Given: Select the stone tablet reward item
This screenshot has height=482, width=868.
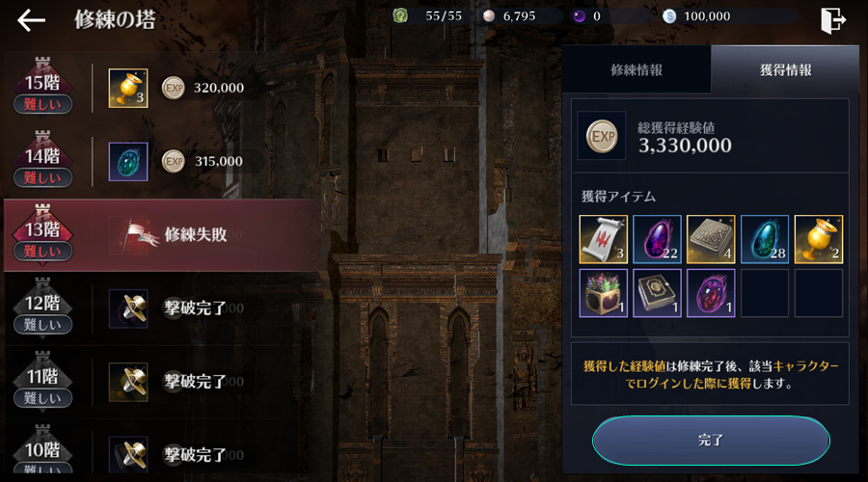Looking at the screenshot, I should [711, 239].
